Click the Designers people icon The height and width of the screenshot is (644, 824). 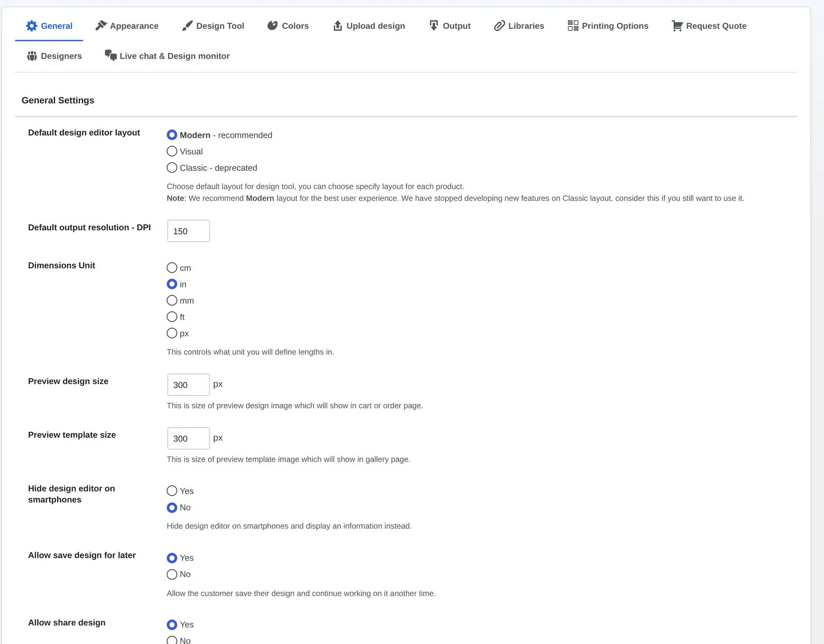tap(32, 56)
